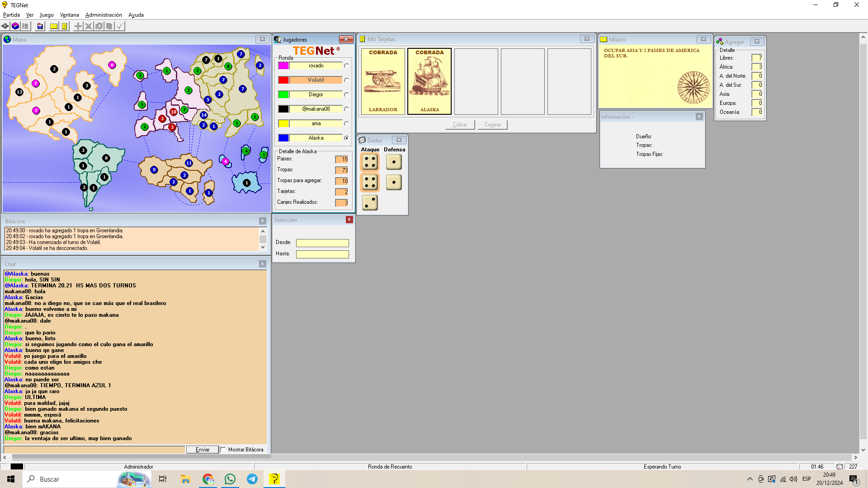This screenshot has height=488, width=868.
Task: Select the Alaska ship card
Action: pyautogui.click(x=429, y=81)
